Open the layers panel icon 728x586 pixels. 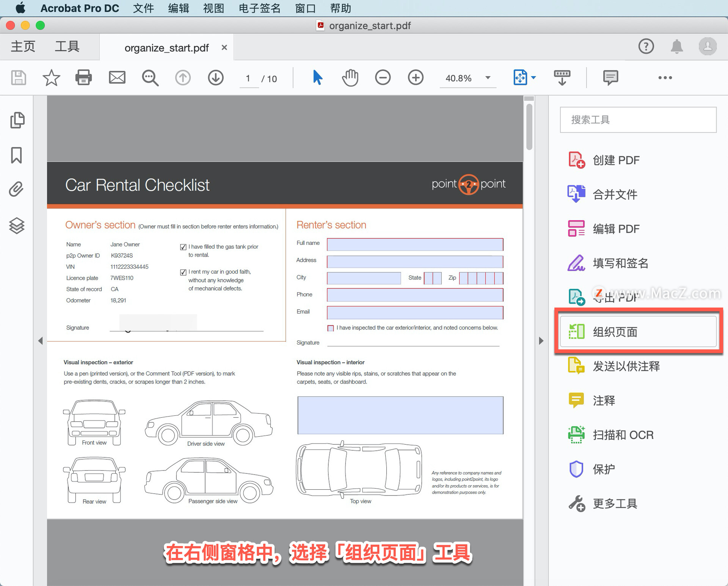(17, 226)
